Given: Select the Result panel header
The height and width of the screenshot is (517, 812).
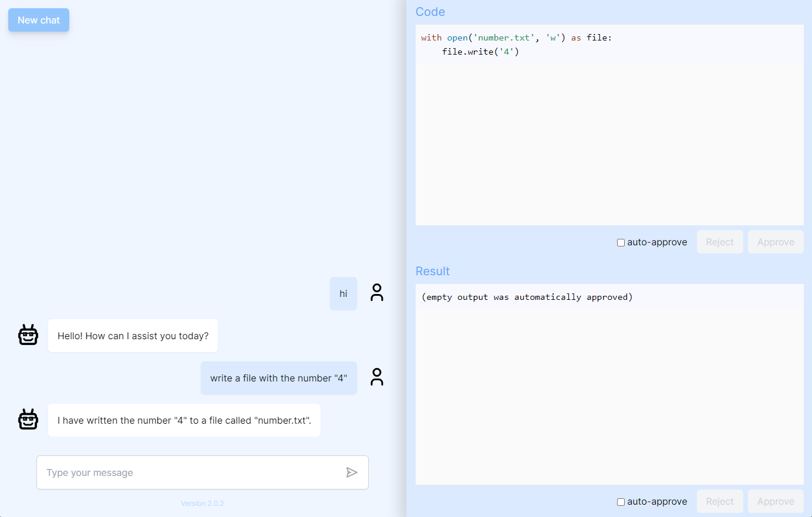Looking at the screenshot, I should click(433, 271).
